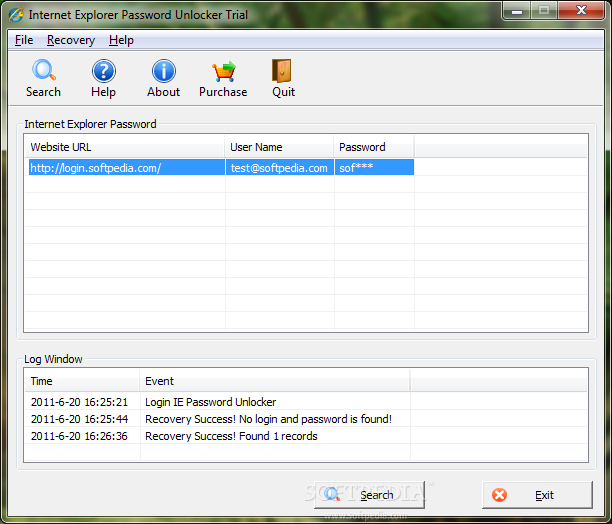Open Help via the question mark icon
This screenshot has height=524, width=612.
[104, 71]
